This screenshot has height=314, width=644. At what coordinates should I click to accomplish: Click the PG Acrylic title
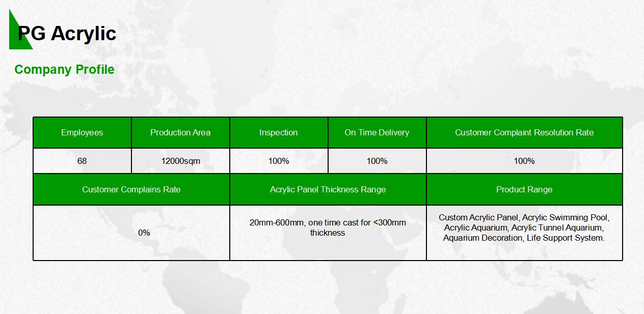[x=67, y=34]
